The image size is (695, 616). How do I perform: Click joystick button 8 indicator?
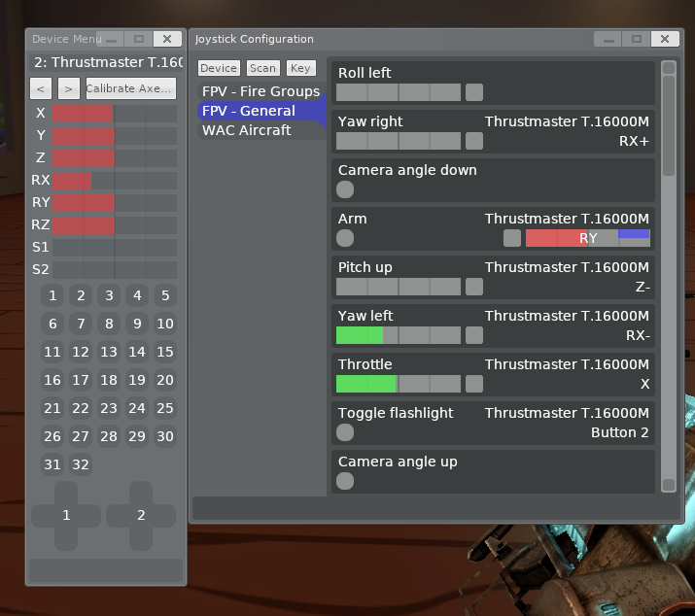[109, 324]
